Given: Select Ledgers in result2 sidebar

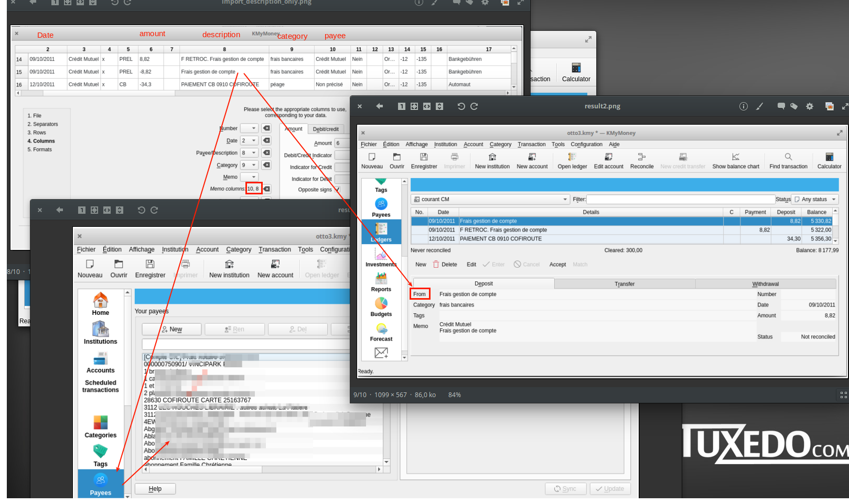Looking at the screenshot, I should tap(381, 232).
